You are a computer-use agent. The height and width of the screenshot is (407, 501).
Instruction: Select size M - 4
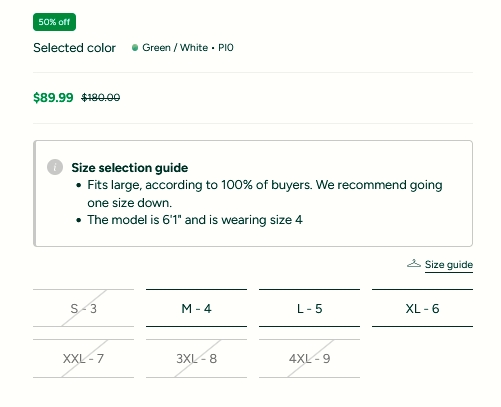click(196, 308)
